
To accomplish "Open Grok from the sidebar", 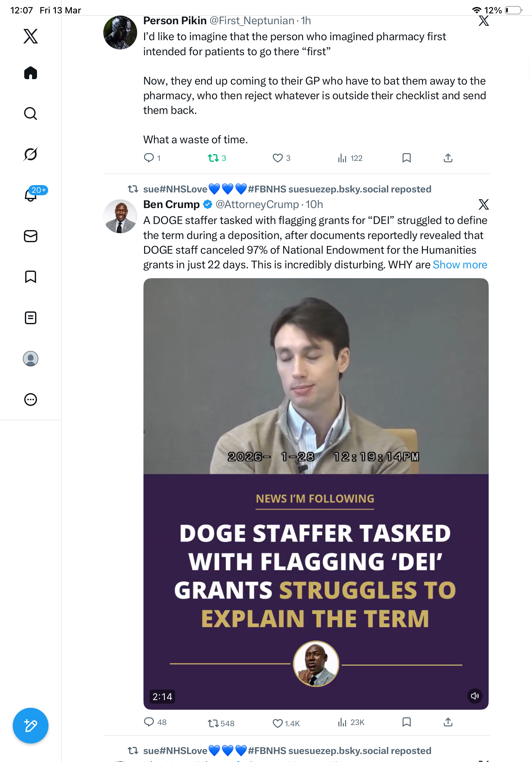I will tap(31, 154).
